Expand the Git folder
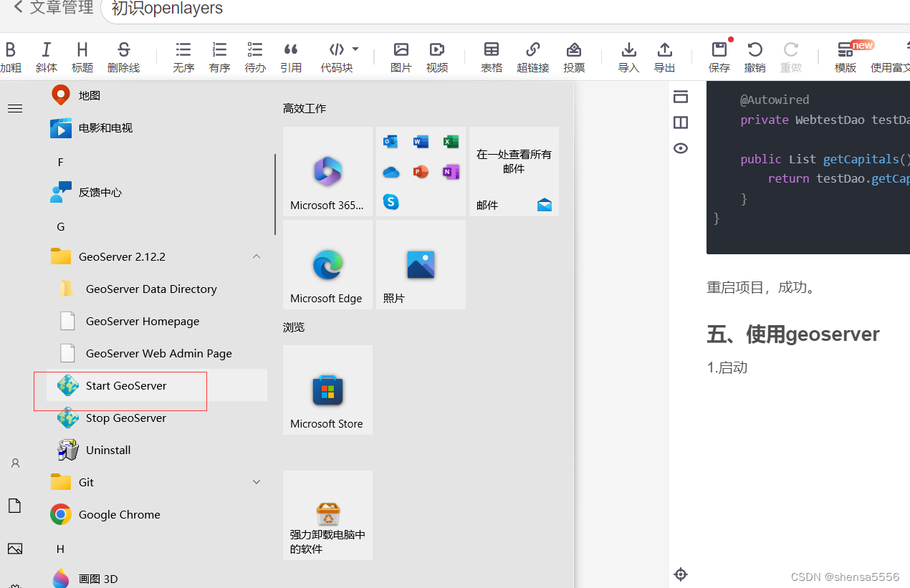 click(257, 481)
